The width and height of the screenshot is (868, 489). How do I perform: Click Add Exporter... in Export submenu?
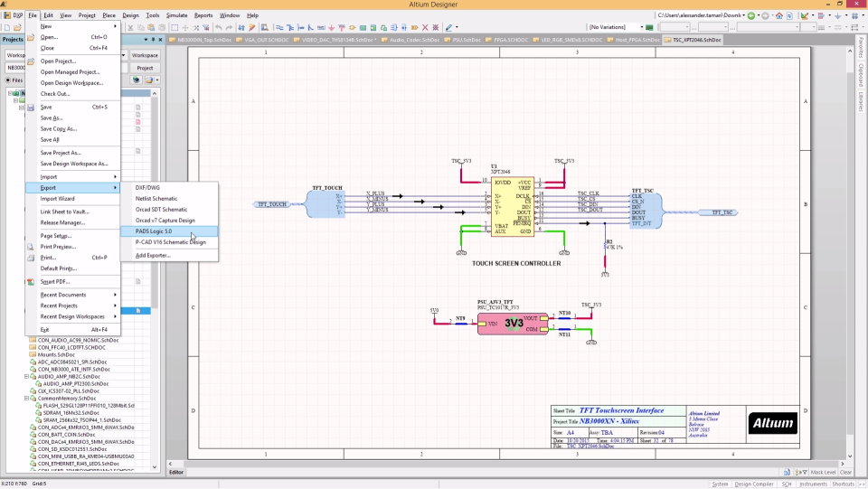(x=169, y=256)
